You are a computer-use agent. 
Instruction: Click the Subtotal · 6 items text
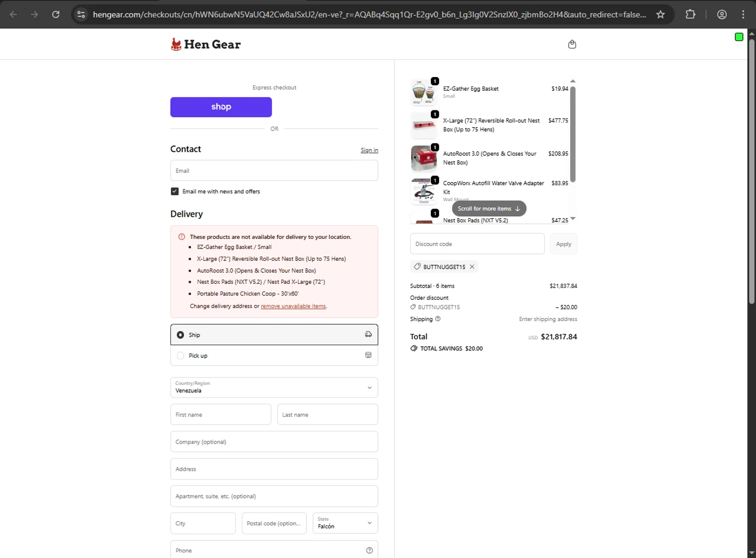coord(432,286)
